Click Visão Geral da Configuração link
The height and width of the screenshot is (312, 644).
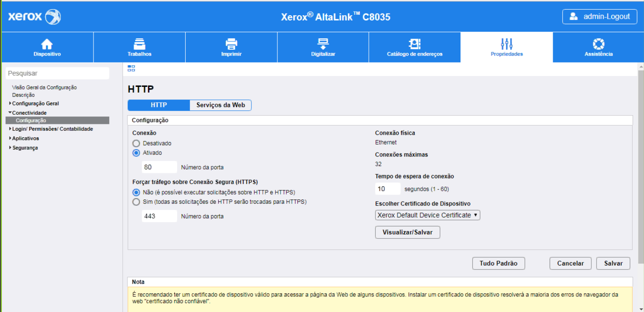[44, 87]
